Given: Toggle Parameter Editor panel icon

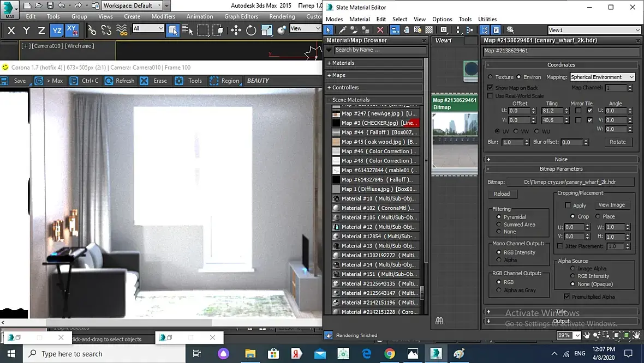Looking at the screenshot, I should [496, 30].
